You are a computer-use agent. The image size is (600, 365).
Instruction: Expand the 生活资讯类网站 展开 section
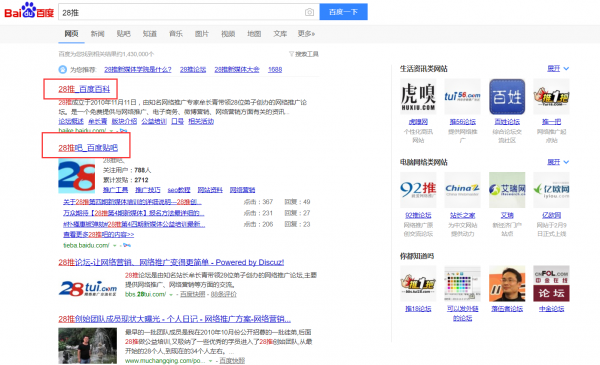point(558,68)
